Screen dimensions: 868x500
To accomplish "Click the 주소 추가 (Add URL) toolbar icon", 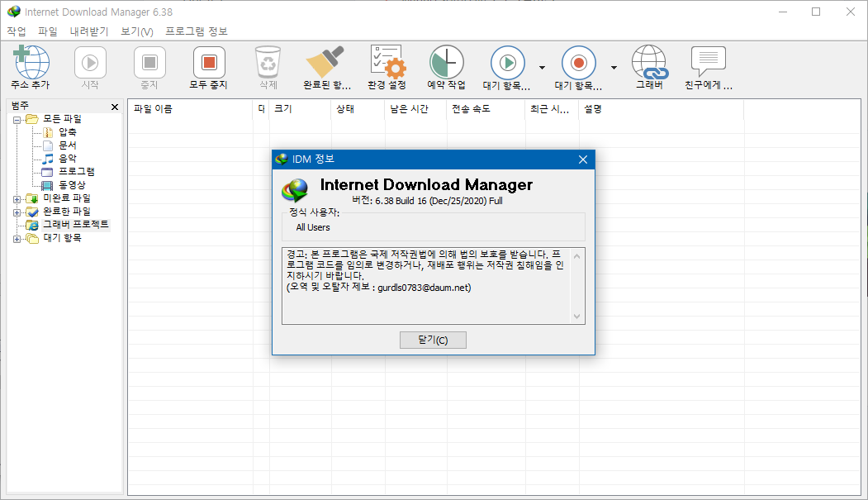I will click(x=31, y=63).
